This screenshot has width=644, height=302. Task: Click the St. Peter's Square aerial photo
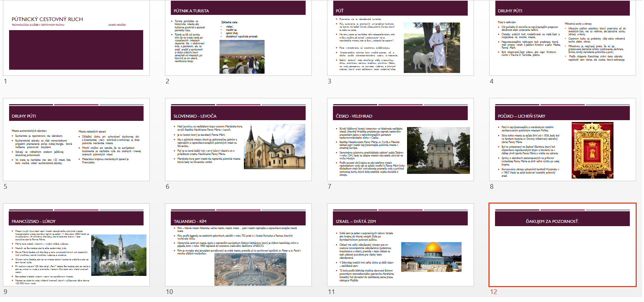pyautogui.click(x=250, y=269)
